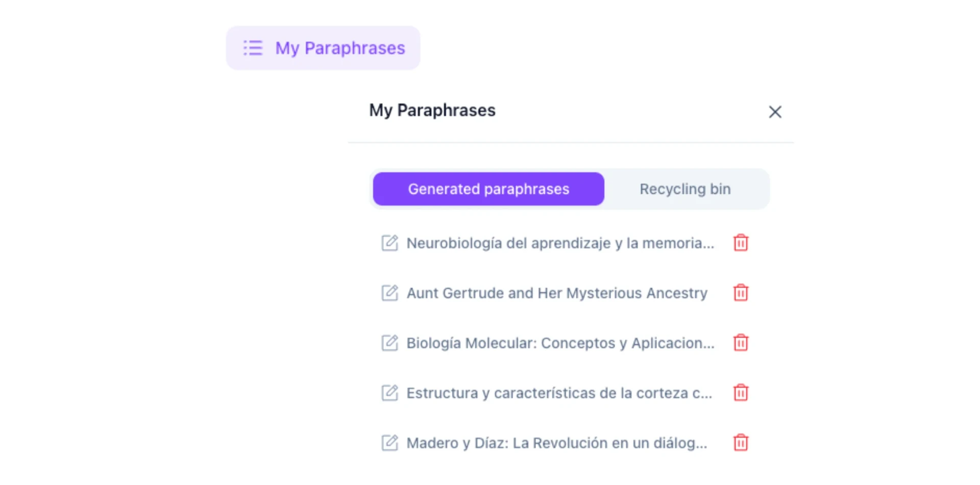This screenshot has height=485, width=980.
Task: Delete the Biología Molecular paraphrase
Action: [x=741, y=343]
